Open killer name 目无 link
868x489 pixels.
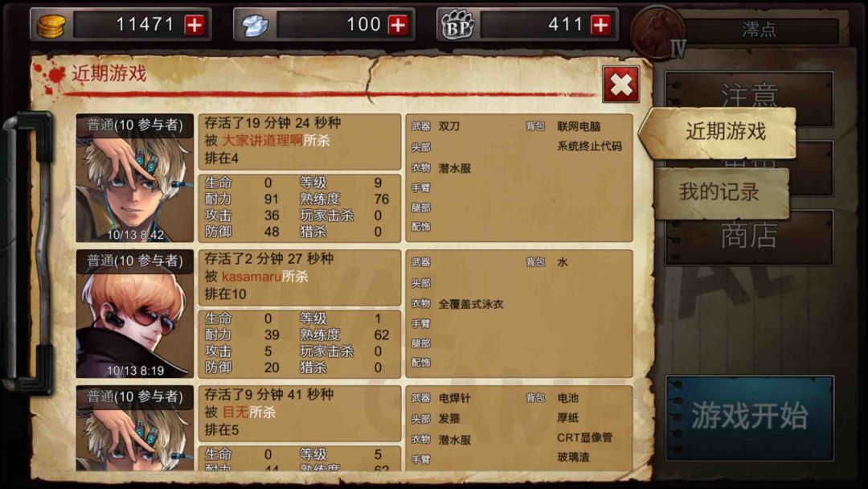click(x=235, y=412)
